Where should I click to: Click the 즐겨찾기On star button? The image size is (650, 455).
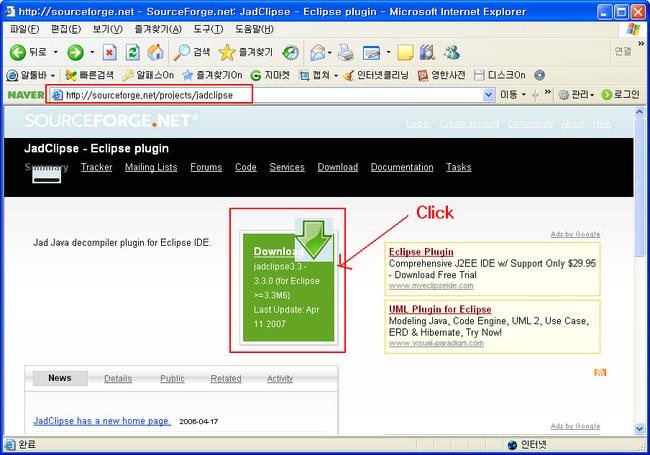click(212, 75)
